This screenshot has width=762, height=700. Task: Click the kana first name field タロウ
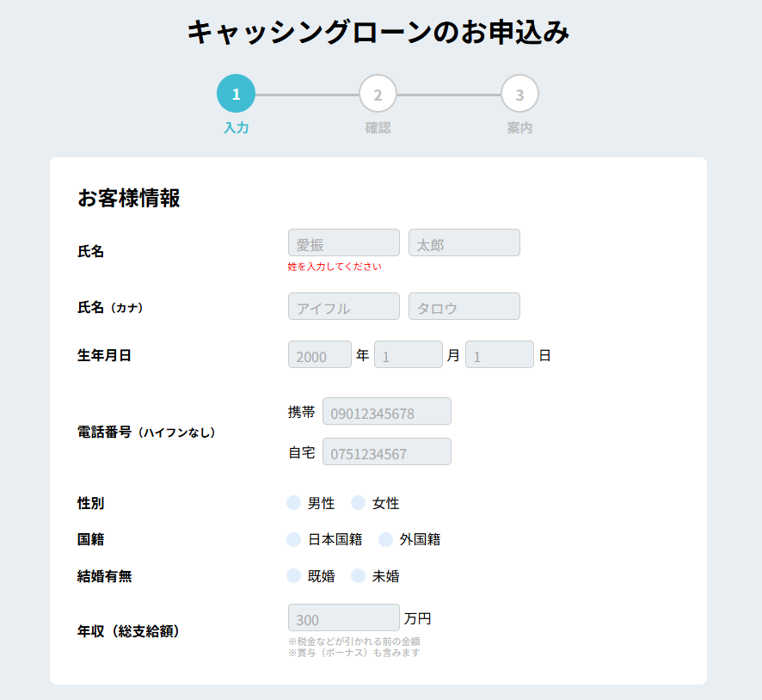click(464, 306)
